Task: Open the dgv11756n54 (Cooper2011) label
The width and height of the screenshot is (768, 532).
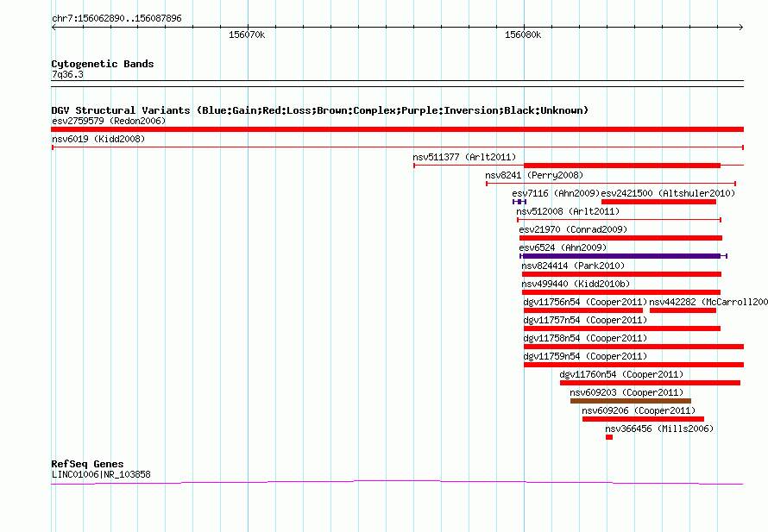Action: click(x=585, y=302)
